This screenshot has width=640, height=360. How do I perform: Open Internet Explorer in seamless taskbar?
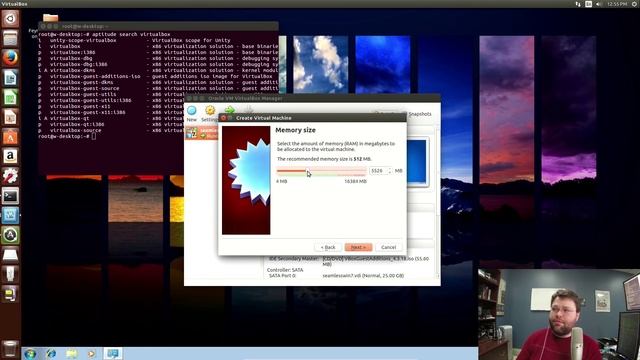pyautogui.click(x=51, y=353)
